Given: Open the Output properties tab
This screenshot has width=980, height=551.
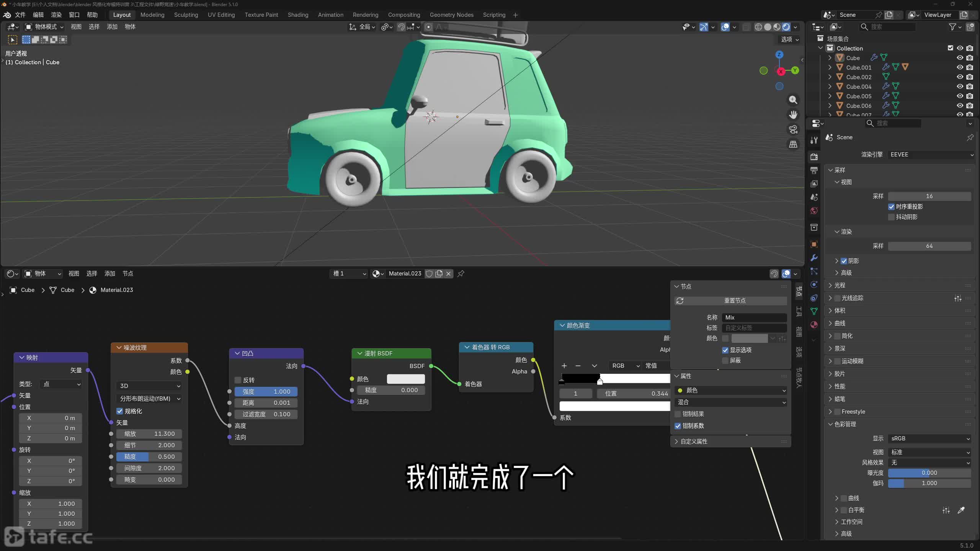Looking at the screenshot, I should point(814,170).
